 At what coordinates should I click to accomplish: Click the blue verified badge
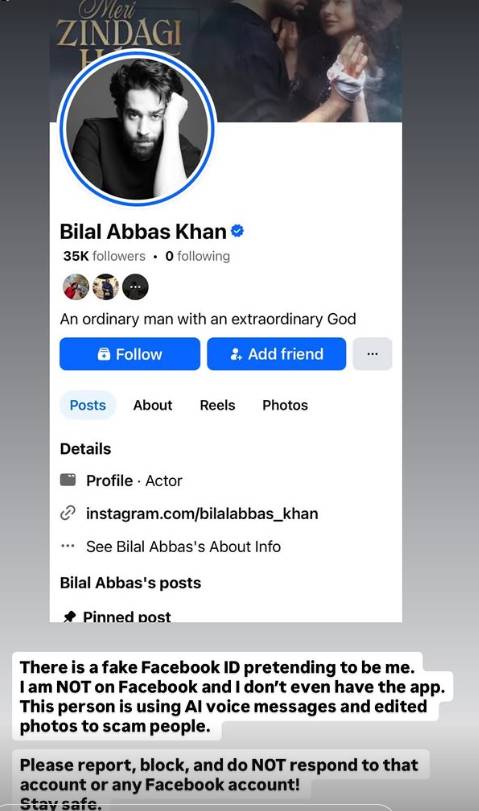(237, 231)
